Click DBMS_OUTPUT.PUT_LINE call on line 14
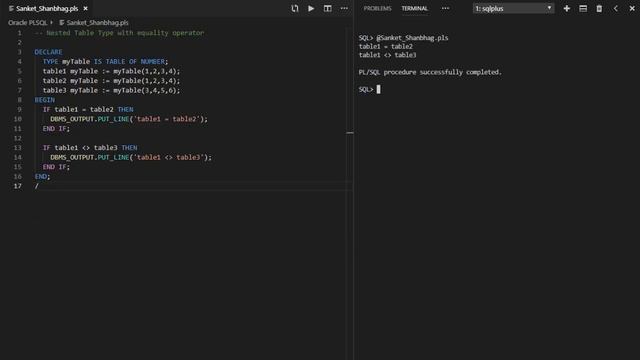 [x=131, y=157]
